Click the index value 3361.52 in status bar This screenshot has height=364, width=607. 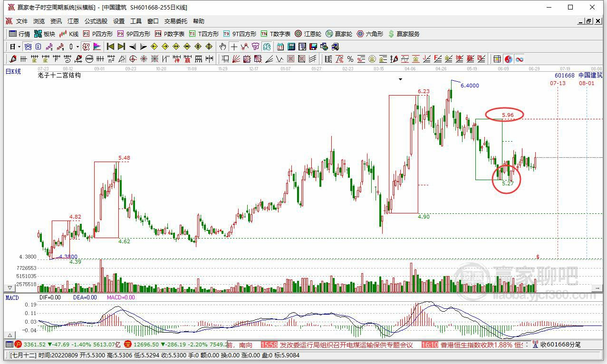(x=35, y=345)
